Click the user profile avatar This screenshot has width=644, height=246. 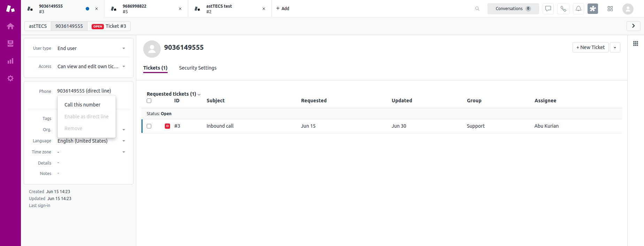point(628,9)
